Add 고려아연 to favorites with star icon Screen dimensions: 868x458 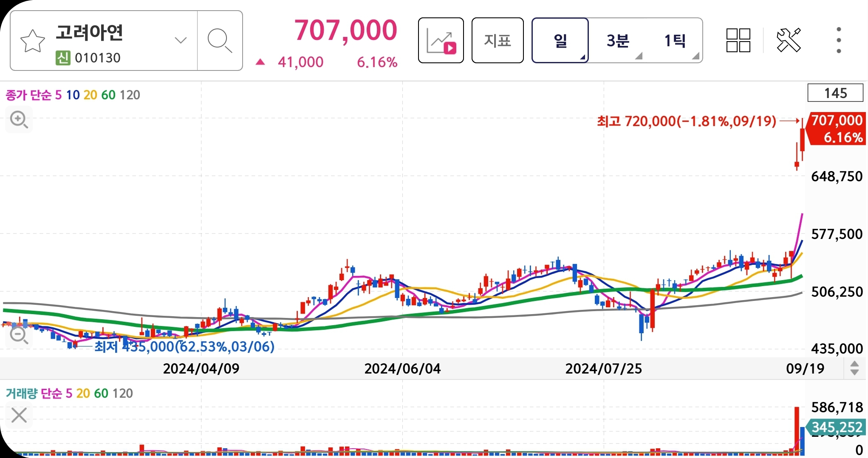click(x=33, y=41)
